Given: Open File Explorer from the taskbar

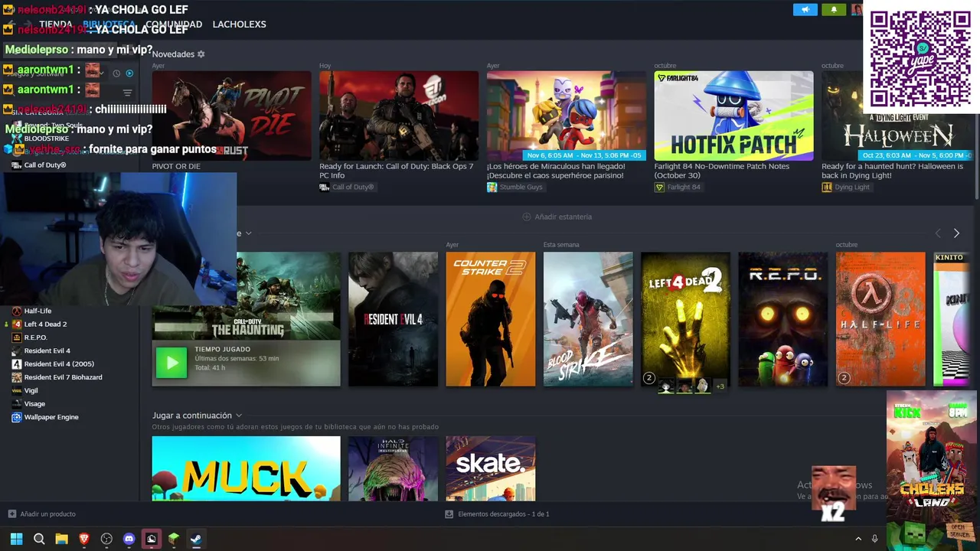Looking at the screenshot, I should coord(61,539).
